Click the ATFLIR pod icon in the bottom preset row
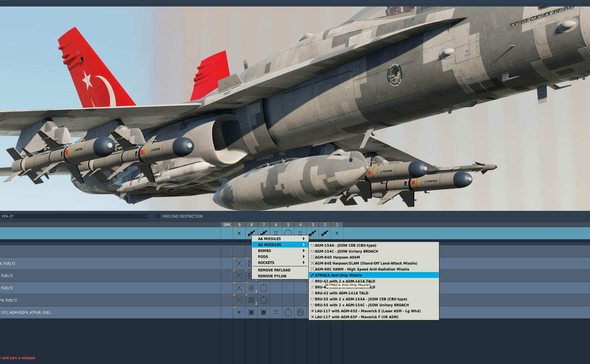The width and height of the screenshot is (590, 364). pos(300,313)
